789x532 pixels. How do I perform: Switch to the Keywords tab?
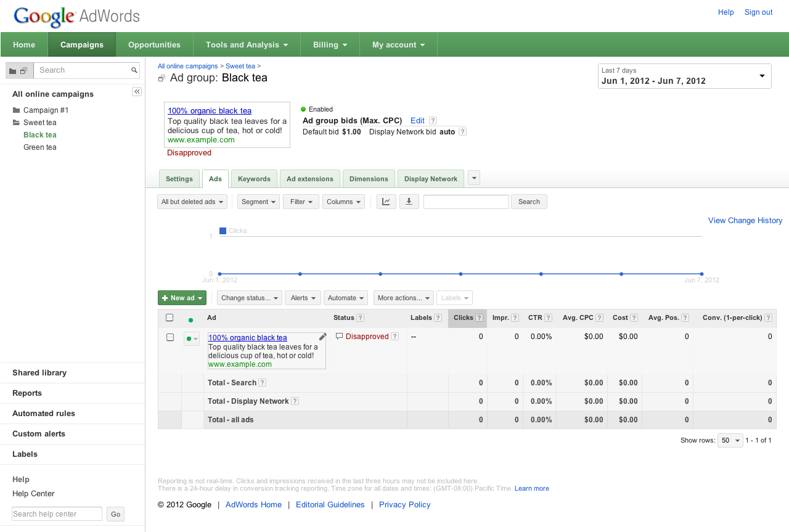pos(254,179)
